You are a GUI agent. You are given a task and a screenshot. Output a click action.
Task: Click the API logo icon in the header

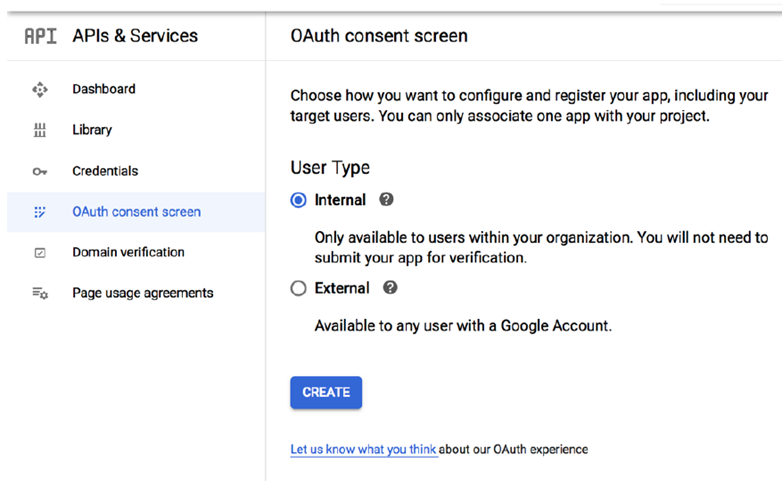40,36
